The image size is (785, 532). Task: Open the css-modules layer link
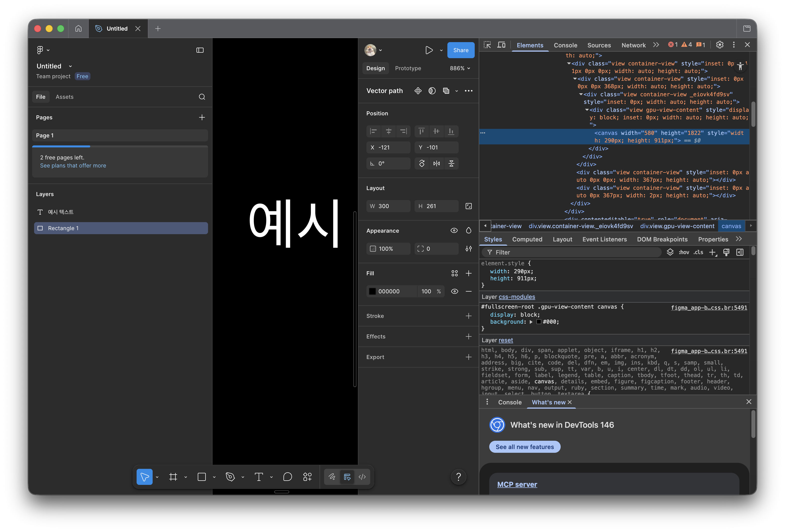click(517, 297)
